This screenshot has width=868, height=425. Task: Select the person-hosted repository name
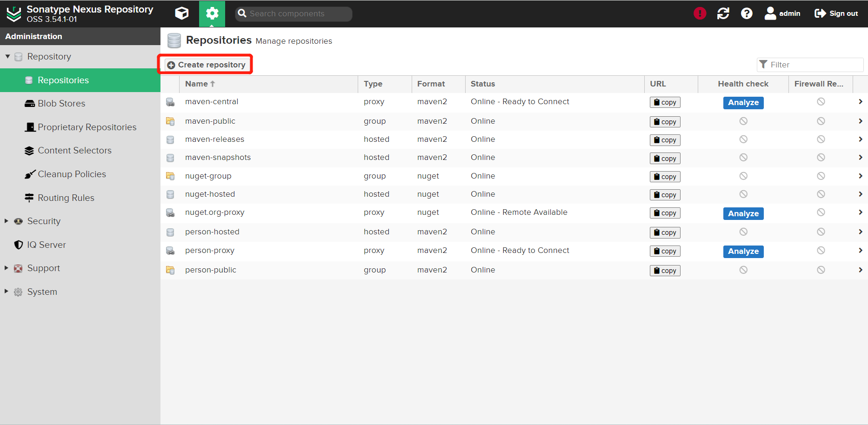tap(212, 232)
